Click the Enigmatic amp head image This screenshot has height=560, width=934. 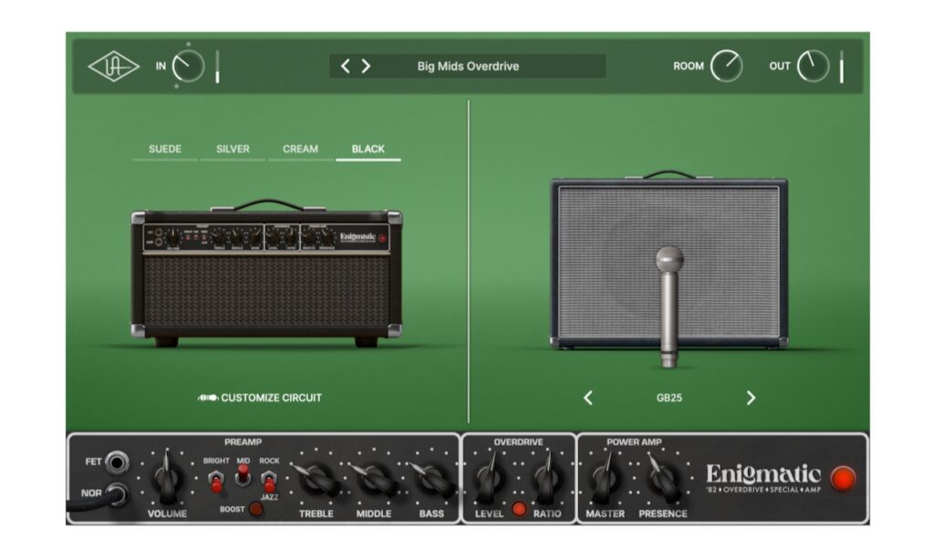point(266,274)
